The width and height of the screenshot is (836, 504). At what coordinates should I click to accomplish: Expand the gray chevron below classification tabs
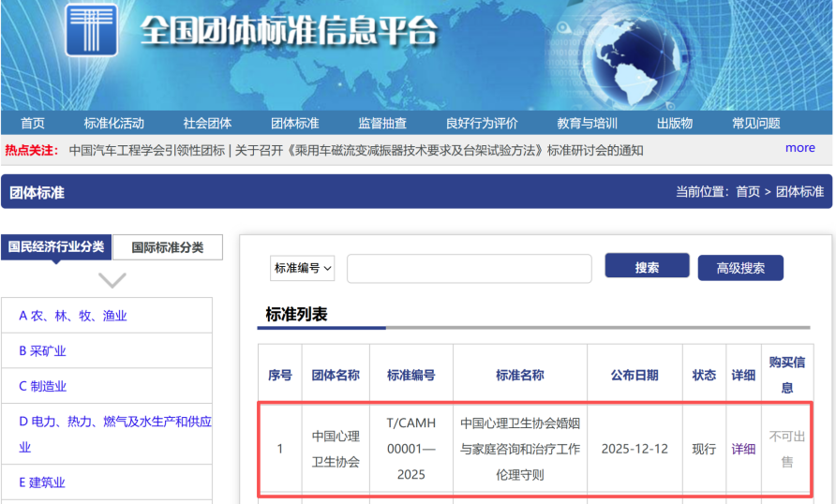click(x=112, y=280)
